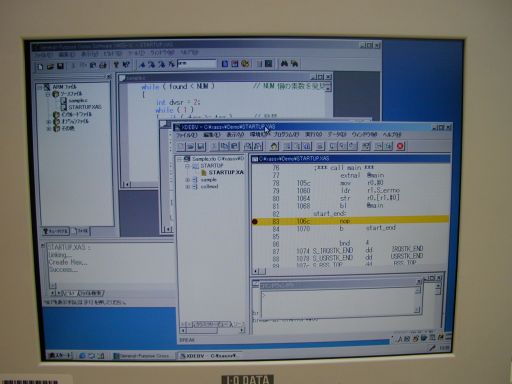Expand the sample node in debugger tree
512x384 pixels.
[187, 180]
